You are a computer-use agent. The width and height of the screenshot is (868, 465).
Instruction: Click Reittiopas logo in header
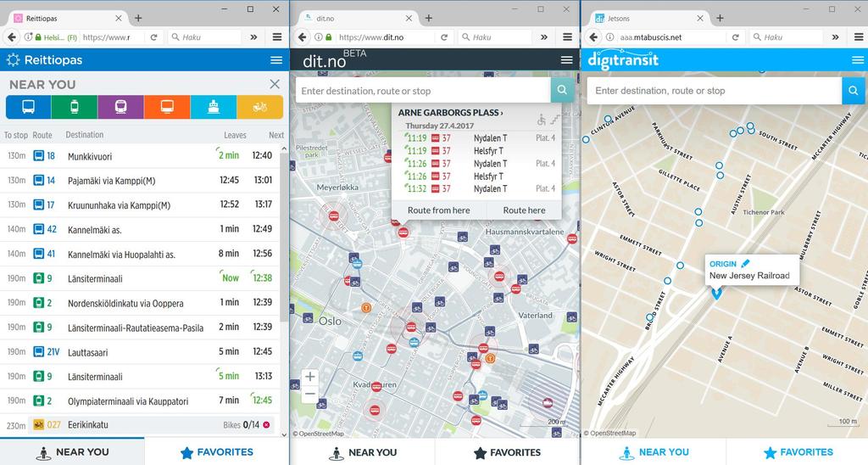pyautogui.click(x=44, y=60)
